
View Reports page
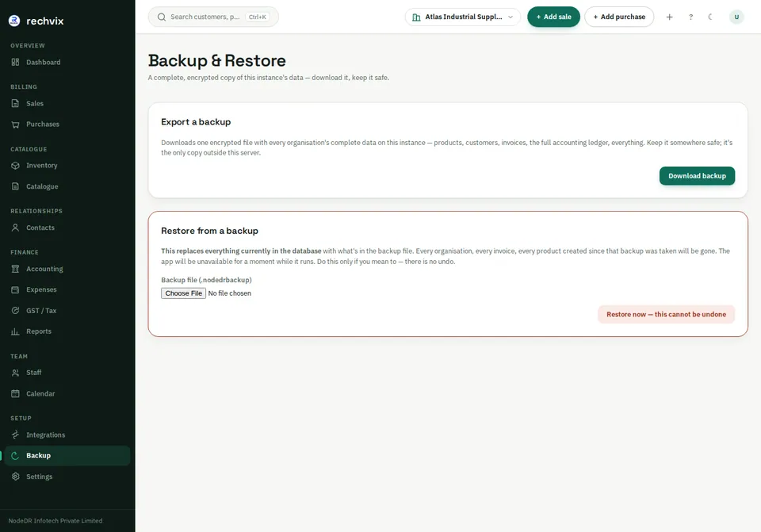[67, 331]
